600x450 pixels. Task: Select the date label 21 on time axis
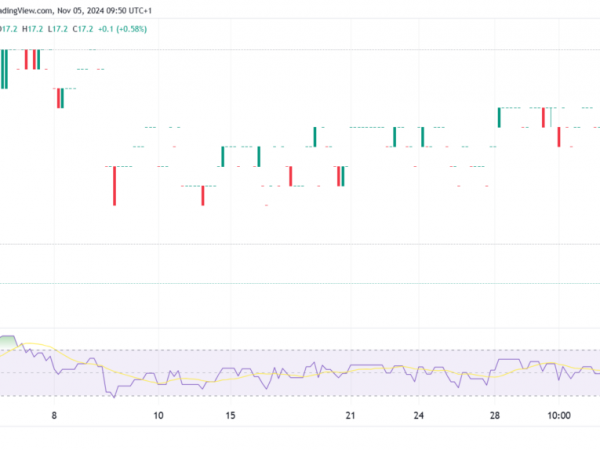coord(350,415)
